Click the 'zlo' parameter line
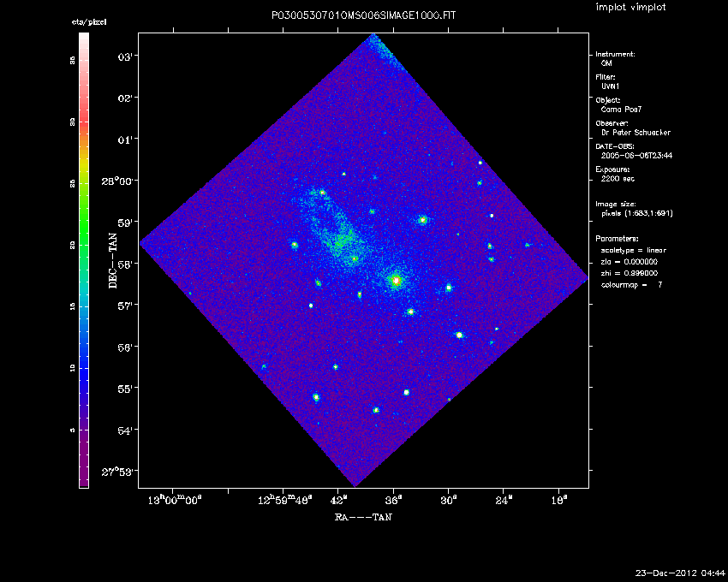This screenshot has width=728, height=582. pos(630,262)
